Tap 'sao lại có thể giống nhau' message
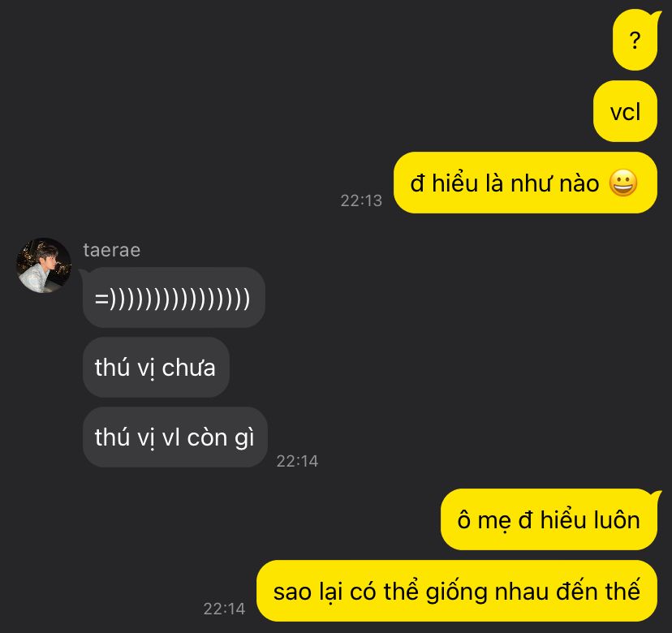The height and width of the screenshot is (633, 672). pyautogui.click(x=457, y=591)
